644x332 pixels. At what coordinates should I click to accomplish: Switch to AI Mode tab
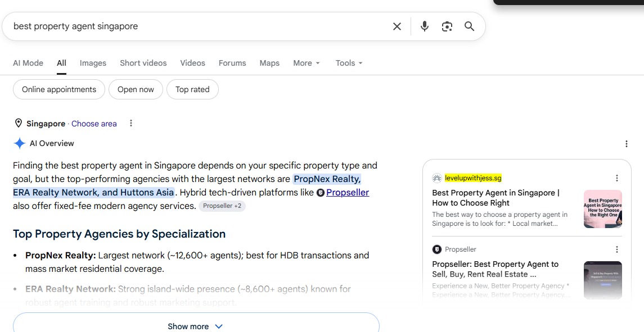pyautogui.click(x=28, y=63)
